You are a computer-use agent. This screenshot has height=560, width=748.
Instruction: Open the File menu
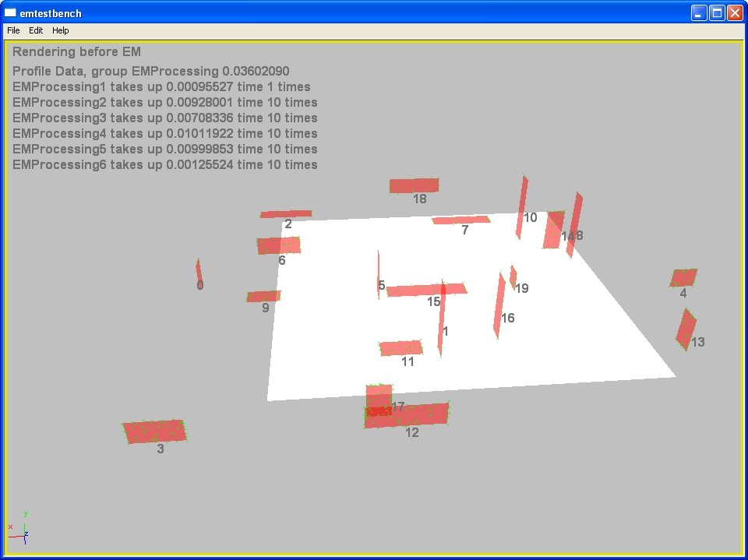13,30
